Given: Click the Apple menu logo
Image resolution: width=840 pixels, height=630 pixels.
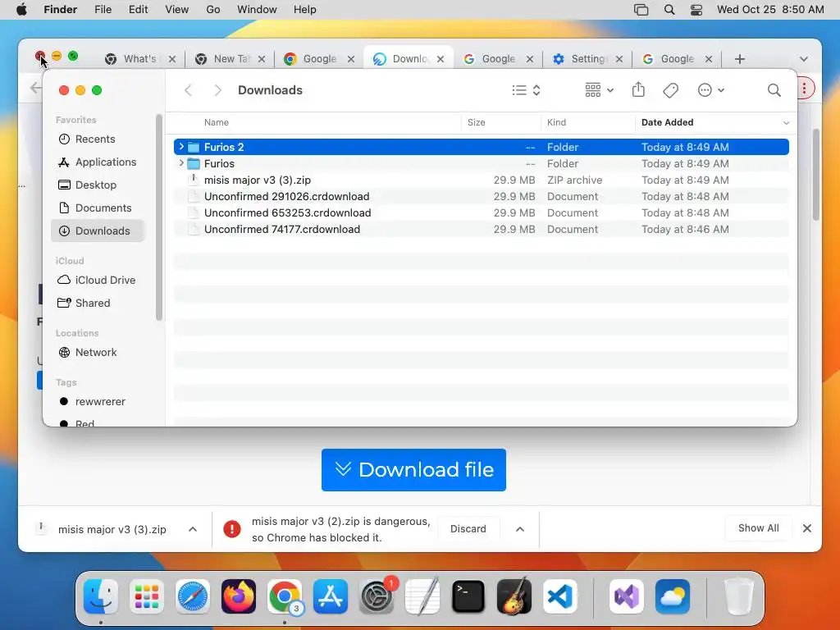Looking at the screenshot, I should 21,10.
